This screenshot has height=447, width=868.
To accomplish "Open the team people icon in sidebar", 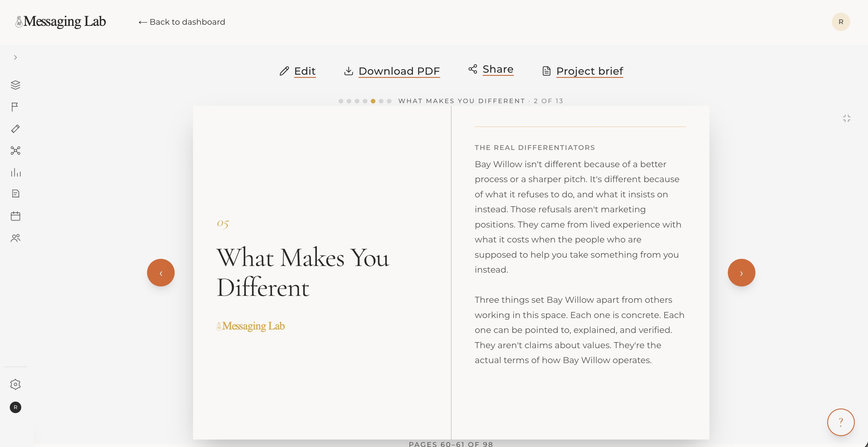I will point(16,238).
